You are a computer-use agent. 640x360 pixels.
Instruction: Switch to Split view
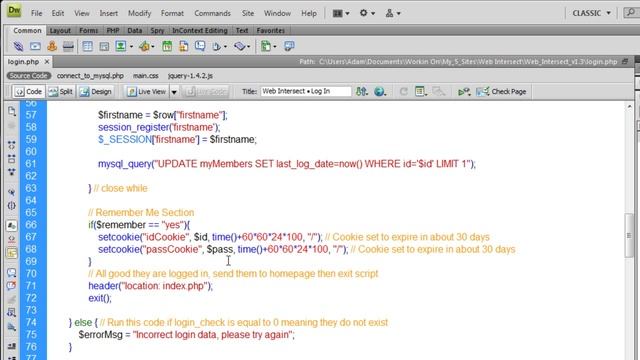tap(60, 91)
